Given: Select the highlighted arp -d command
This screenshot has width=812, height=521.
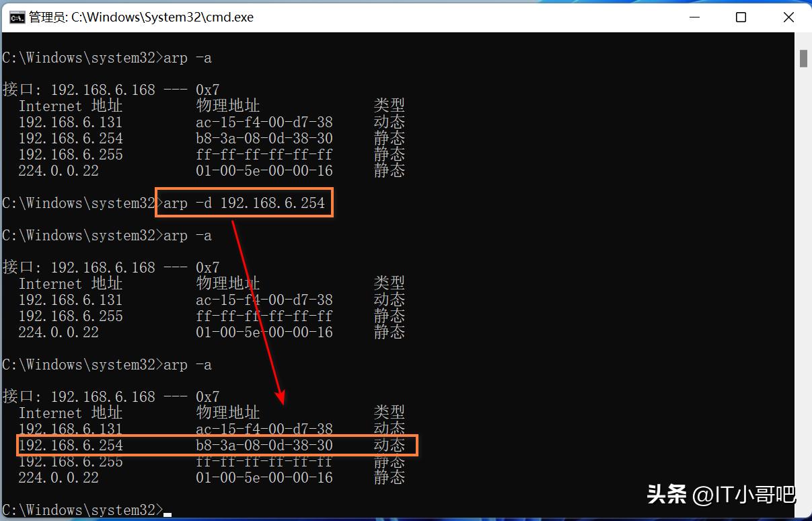Looking at the screenshot, I should pyautogui.click(x=244, y=203).
